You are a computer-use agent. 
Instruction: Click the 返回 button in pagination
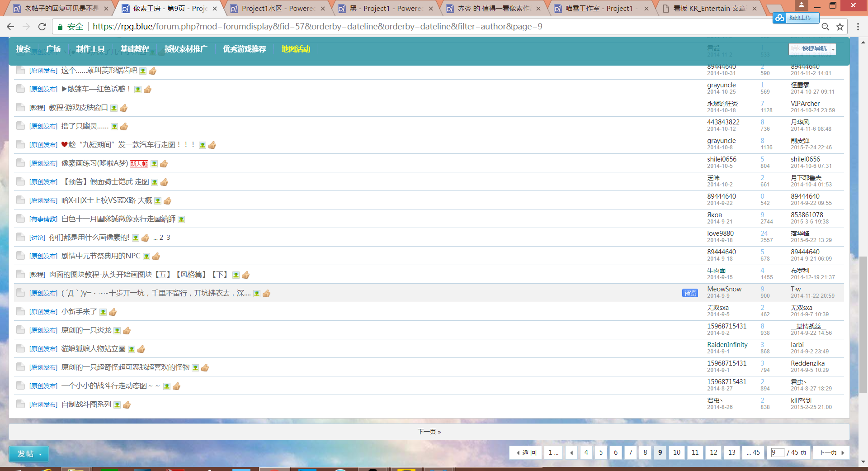click(526, 452)
